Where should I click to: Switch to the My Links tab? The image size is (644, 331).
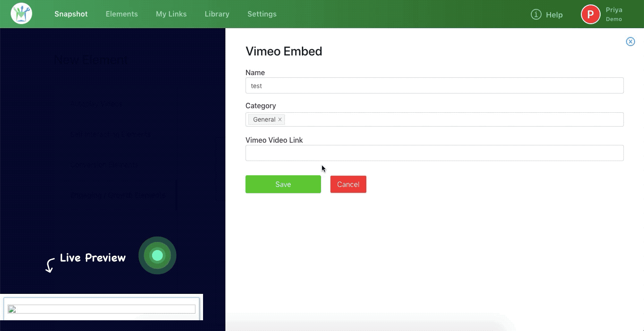(x=171, y=14)
